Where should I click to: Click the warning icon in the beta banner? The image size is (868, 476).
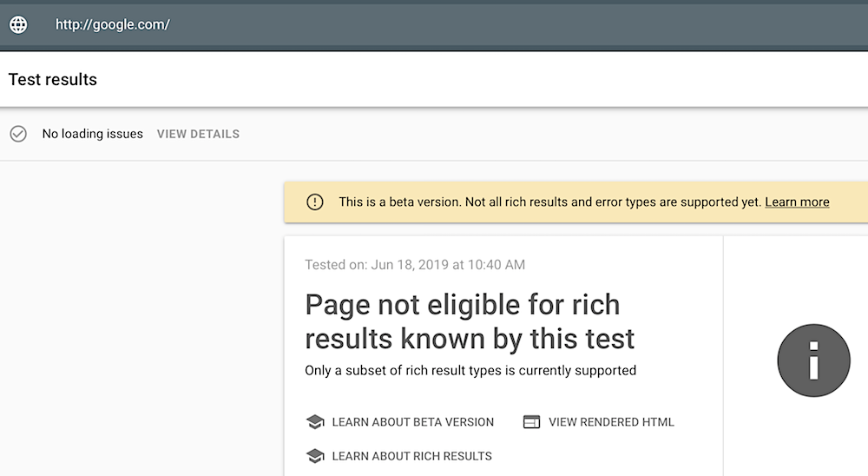click(315, 202)
